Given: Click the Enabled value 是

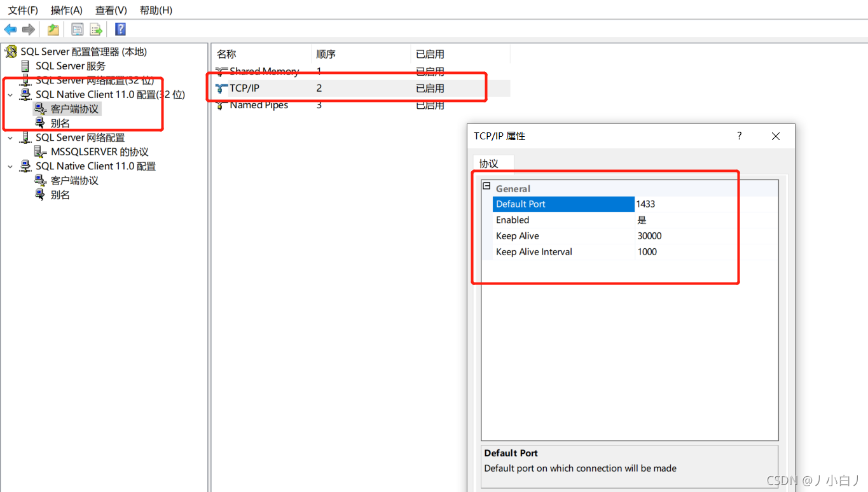Looking at the screenshot, I should [642, 220].
